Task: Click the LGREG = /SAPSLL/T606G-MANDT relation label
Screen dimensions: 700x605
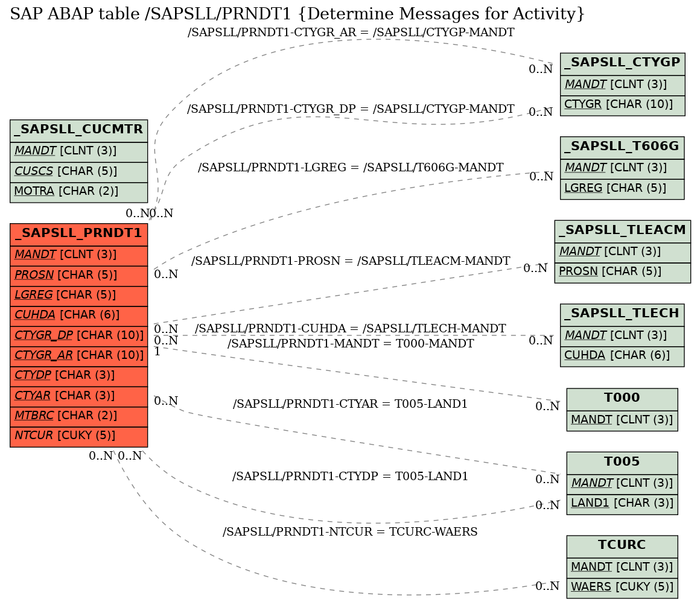Action: (351, 167)
